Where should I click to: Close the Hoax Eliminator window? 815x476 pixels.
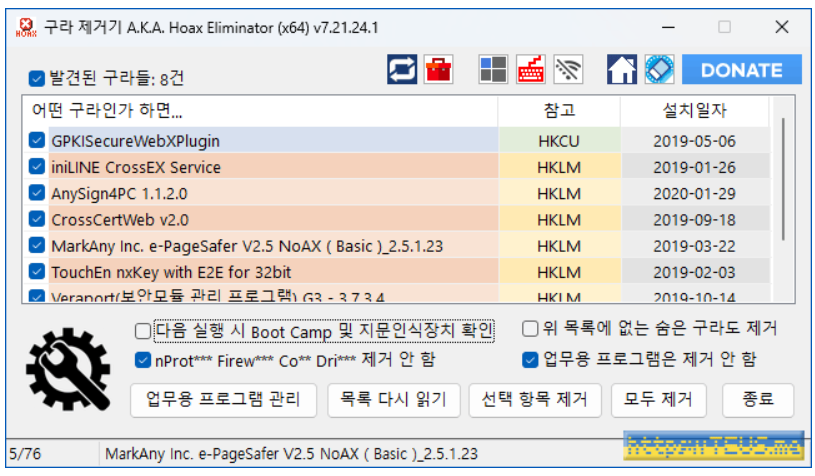(x=782, y=27)
